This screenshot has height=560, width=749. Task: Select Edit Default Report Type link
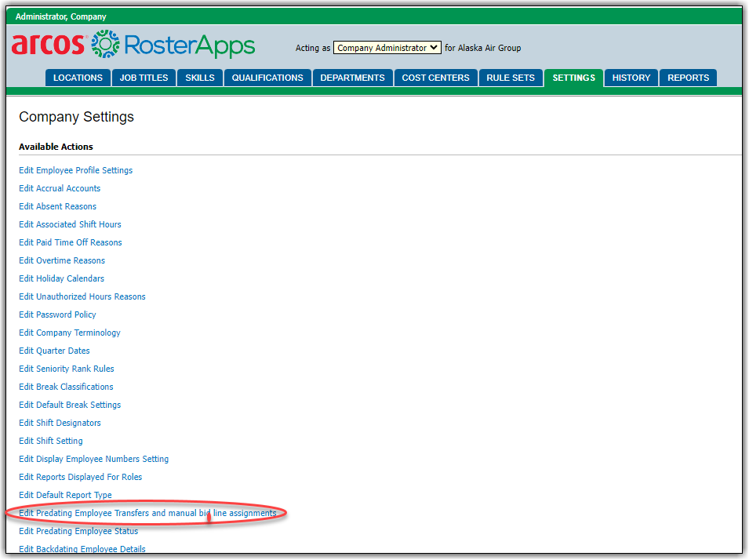point(65,495)
